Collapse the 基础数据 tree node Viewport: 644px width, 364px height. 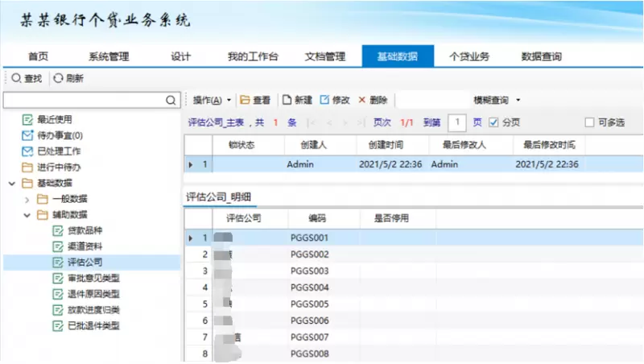pyautogui.click(x=12, y=184)
